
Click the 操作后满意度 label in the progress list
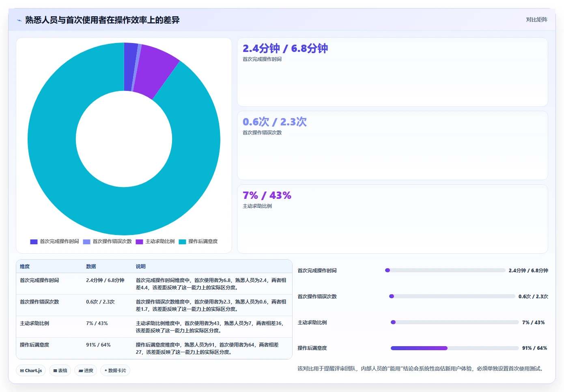click(x=312, y=348)
